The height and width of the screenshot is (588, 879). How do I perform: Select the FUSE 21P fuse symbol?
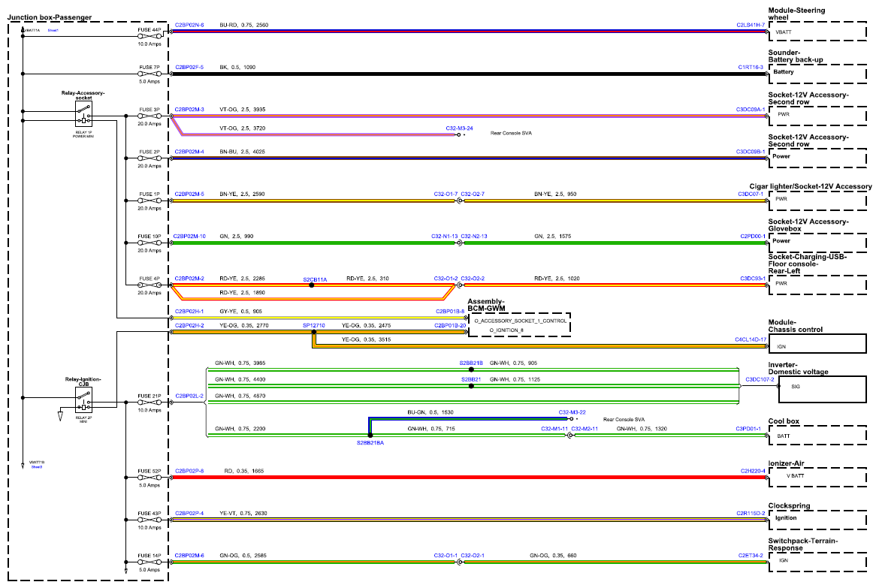150,403
